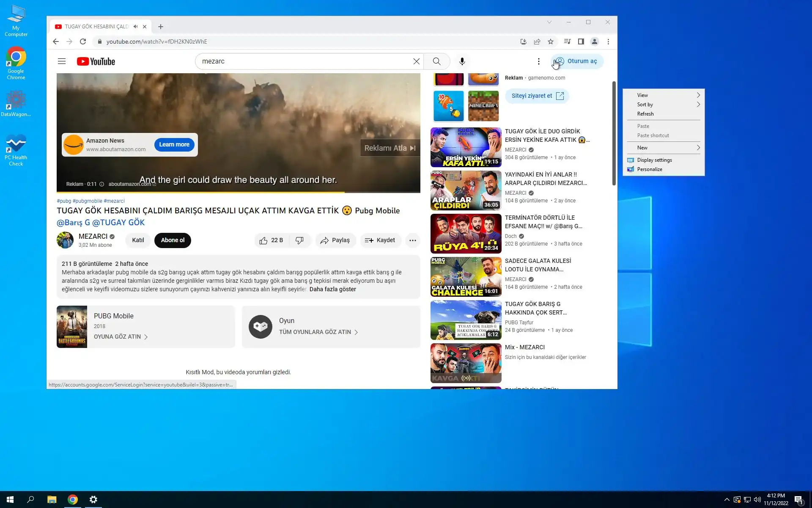The height and width of the screenshot is (508, 812).
Task: Reload the page in Chrome
Action: click(83, 41)
